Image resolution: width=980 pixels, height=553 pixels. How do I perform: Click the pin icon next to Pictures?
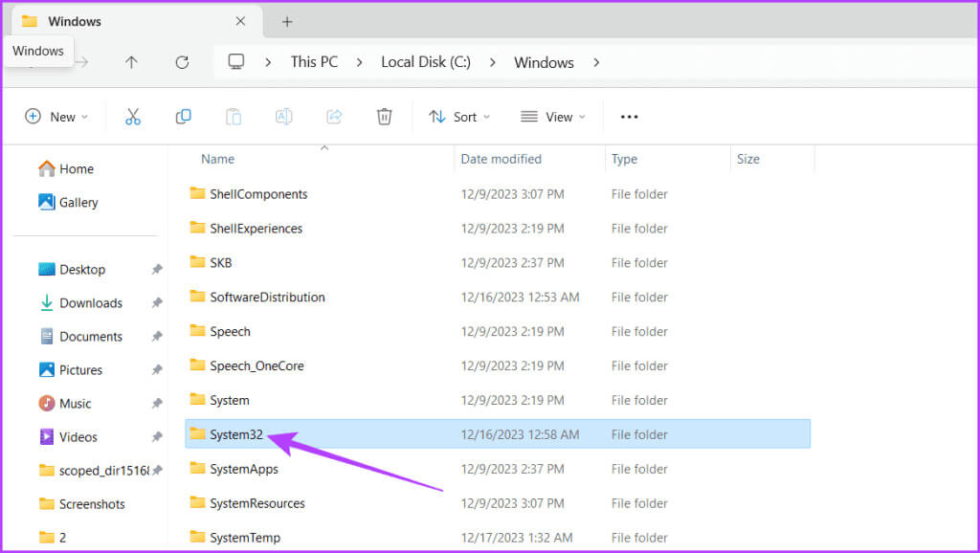(x=157, y=370)
